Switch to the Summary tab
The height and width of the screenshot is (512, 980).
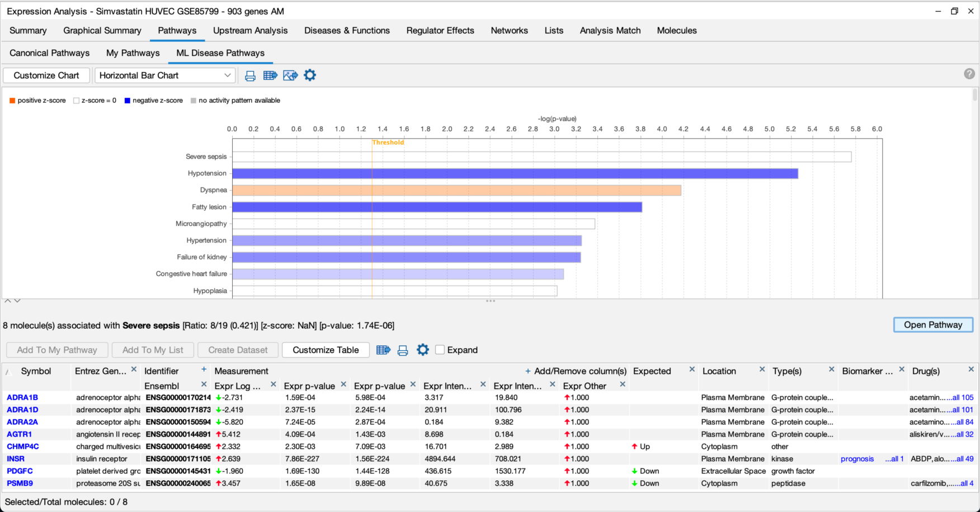tap(28, 31)
